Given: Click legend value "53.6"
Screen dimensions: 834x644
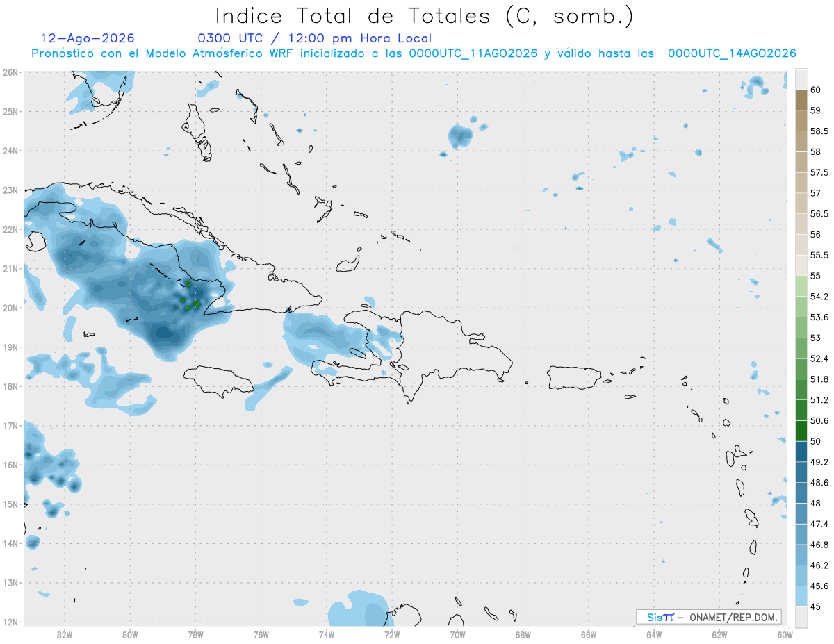Looking at the screenshot, I should pos(819,317).
